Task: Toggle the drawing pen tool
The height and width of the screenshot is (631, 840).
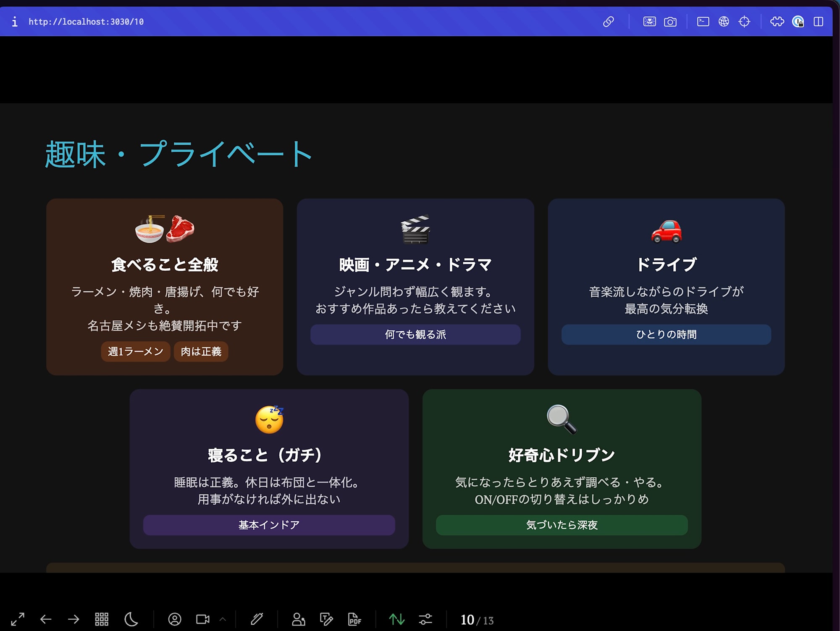Action: (x=257, y=619)
